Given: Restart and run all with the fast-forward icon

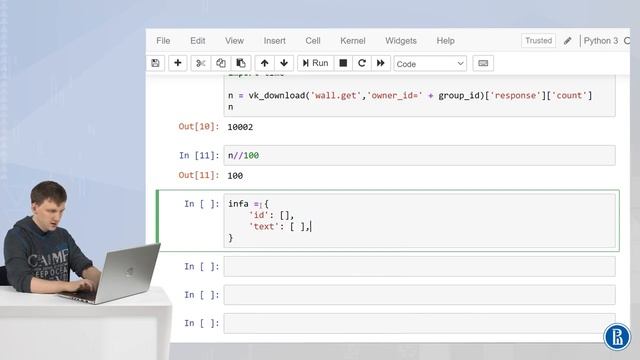Looking at the screenshot, I should (380, 63).
